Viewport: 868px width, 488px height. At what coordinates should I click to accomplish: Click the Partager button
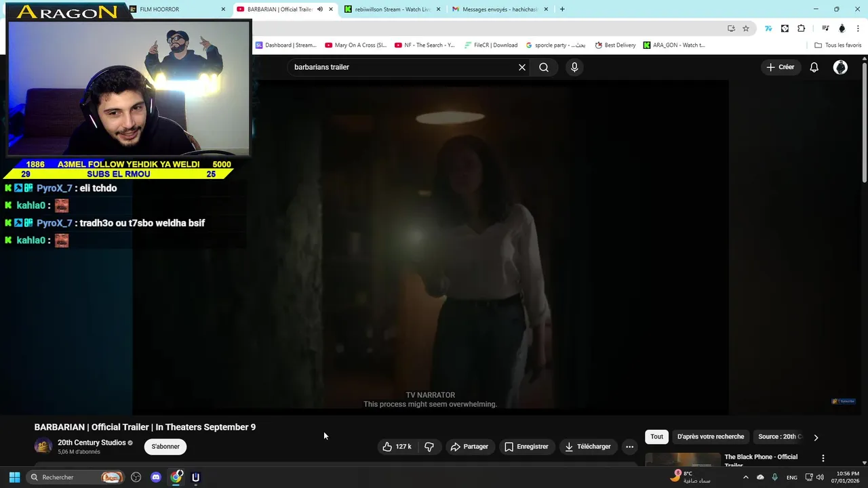(469, 447)
